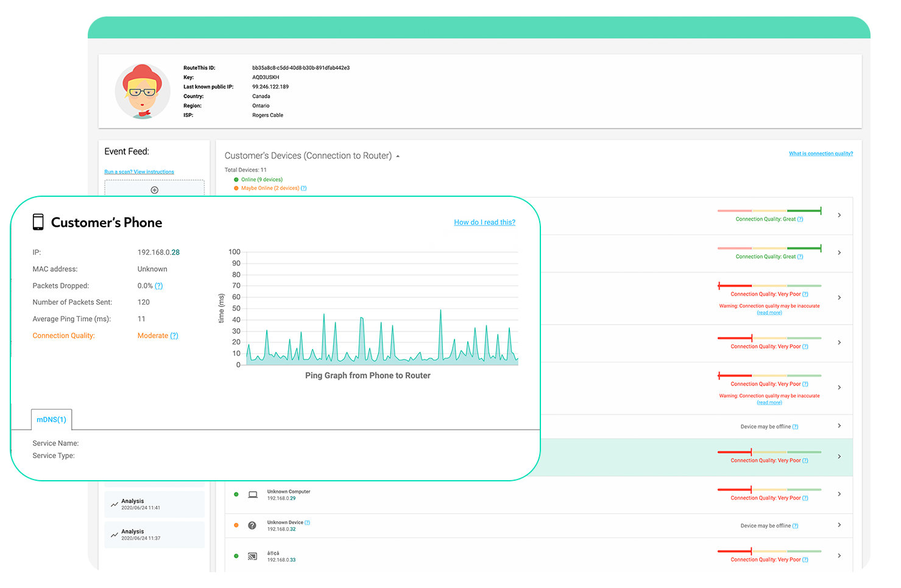Open Analysis entry dated 2020/06/24 11:37
Viewport: 901px width, 588px height.
[x=154, y=534]
